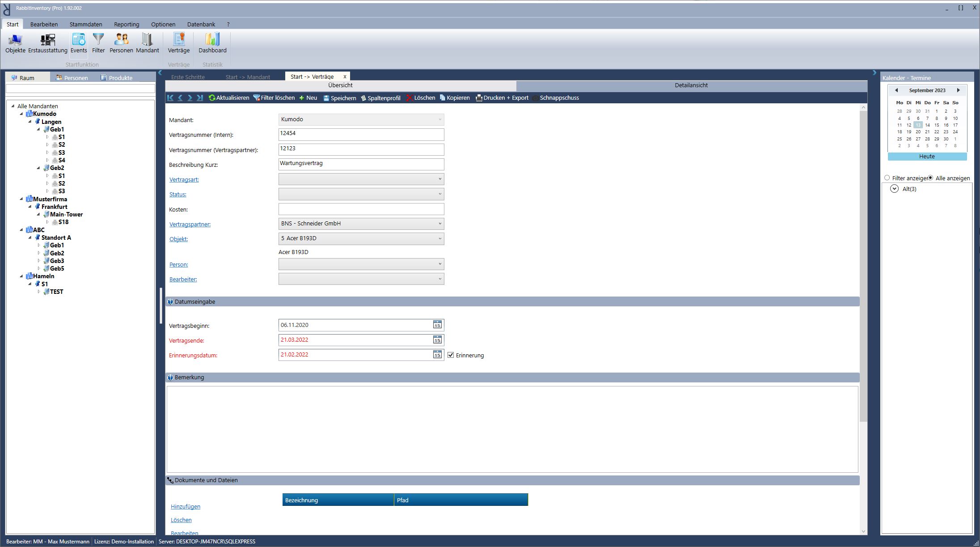Expand the Alt(3) appointments group
Image resolution: width=980 pixels, height=547 pixels.
tap(894, 189)
